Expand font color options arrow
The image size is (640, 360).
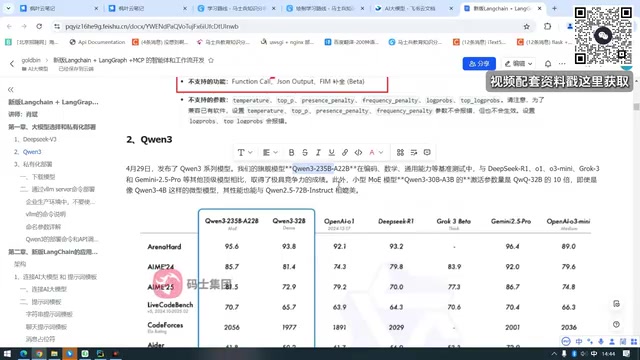(381, 152)
